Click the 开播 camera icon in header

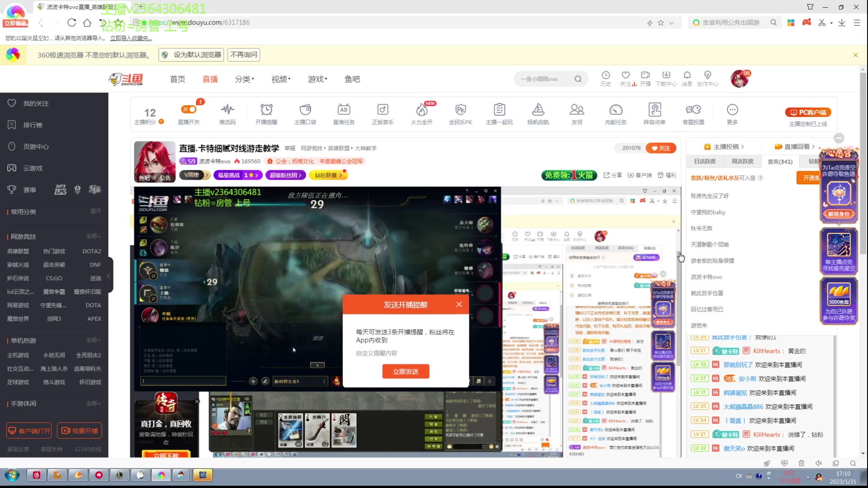[646, 79]
